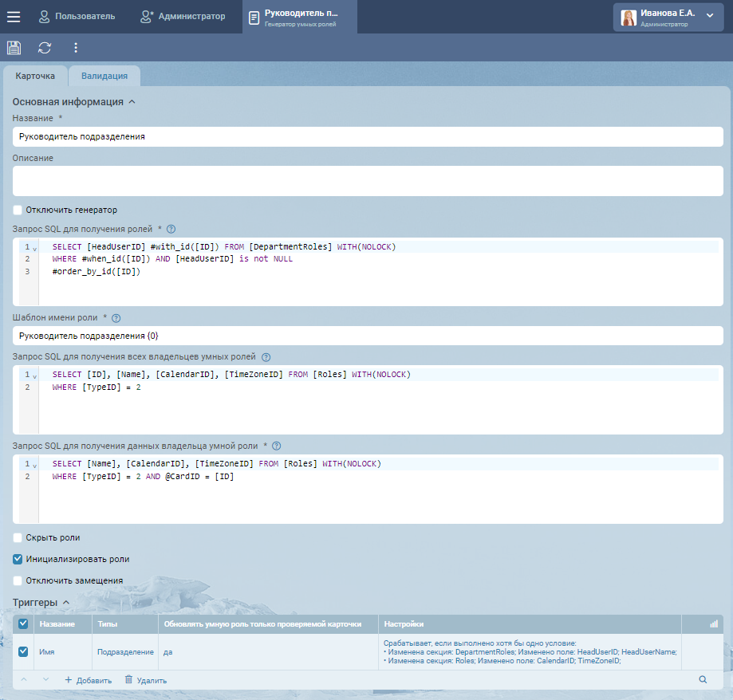The image size is (733, 700).
Task: Click the refresh card icon
Action: [x=45, y=48]
